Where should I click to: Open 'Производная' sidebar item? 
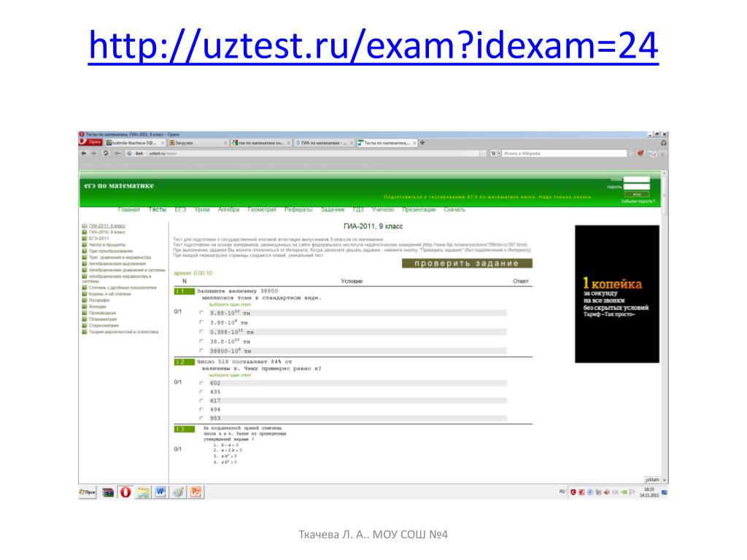coord(102,314)
